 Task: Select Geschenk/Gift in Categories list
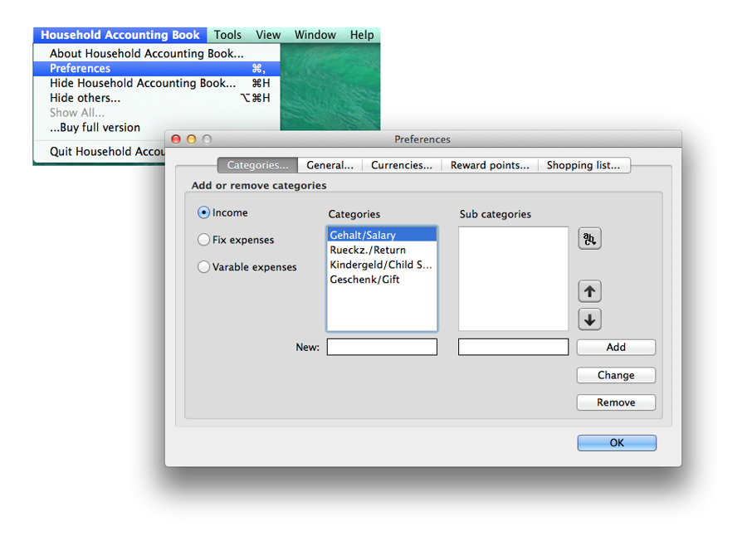pos(365,280)
